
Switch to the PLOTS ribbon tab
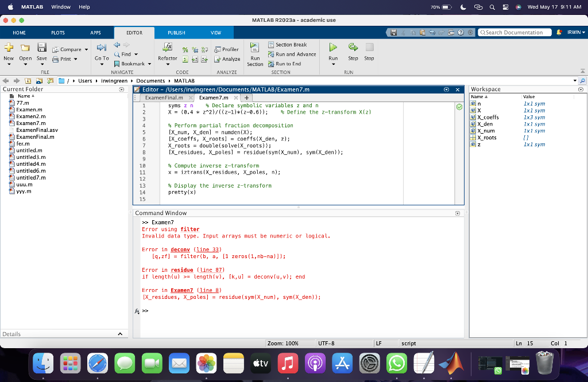[x=58, y=33]
